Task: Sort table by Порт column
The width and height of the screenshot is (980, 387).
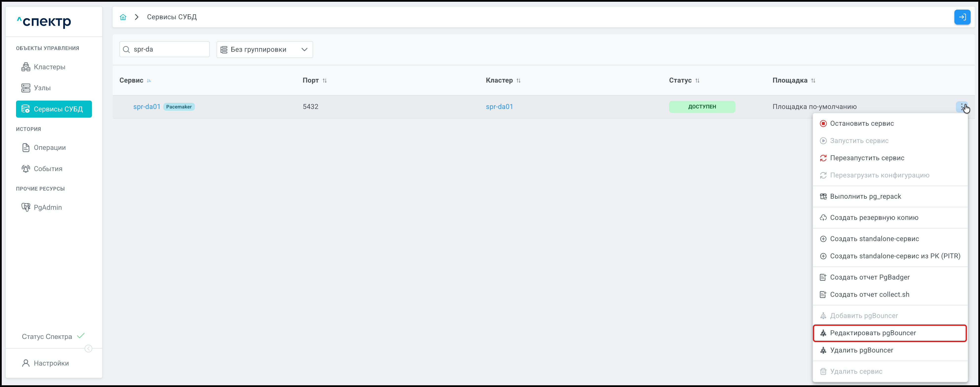Action: (324, 81)
